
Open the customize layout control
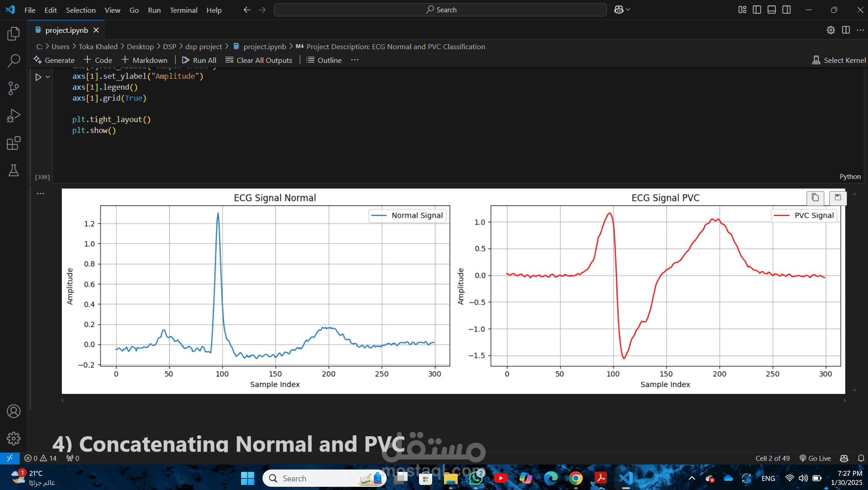pos(742,10)
